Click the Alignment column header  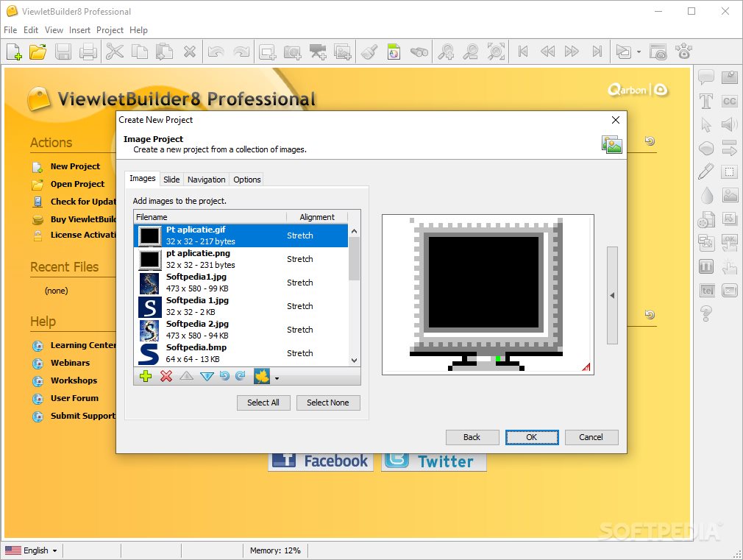(317, 217)
